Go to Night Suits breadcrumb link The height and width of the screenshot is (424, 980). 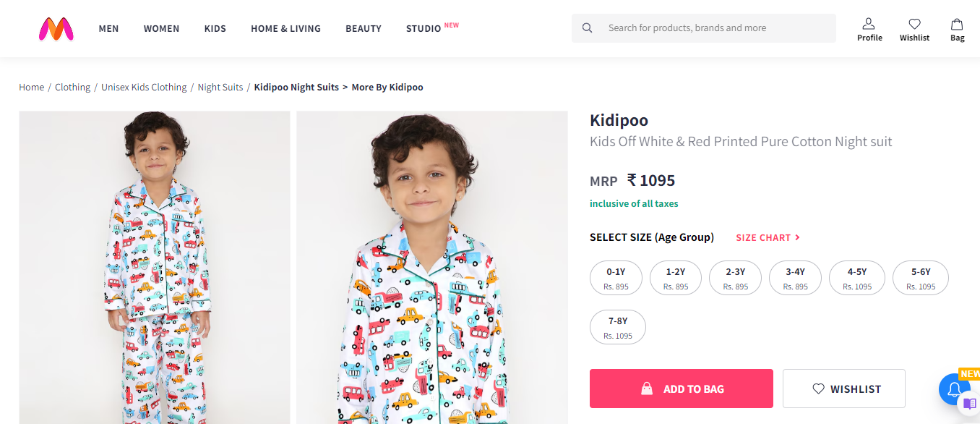(220, 87)
